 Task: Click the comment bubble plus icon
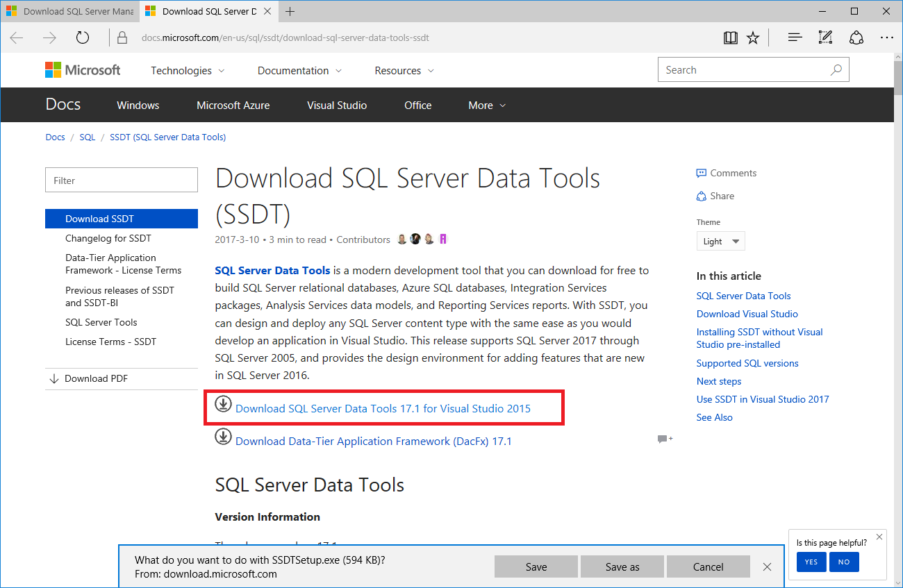tap(665, 439)
